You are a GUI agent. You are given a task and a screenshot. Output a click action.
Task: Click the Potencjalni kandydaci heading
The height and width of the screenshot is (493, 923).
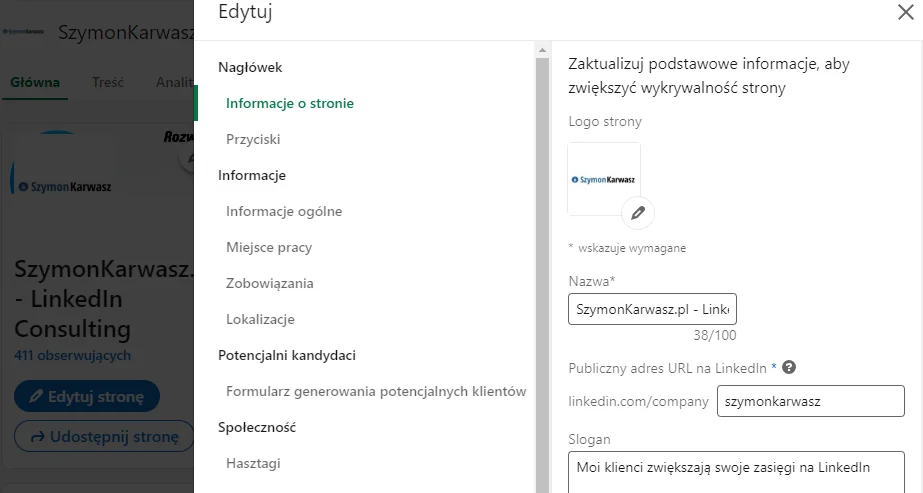coord(287,355)
